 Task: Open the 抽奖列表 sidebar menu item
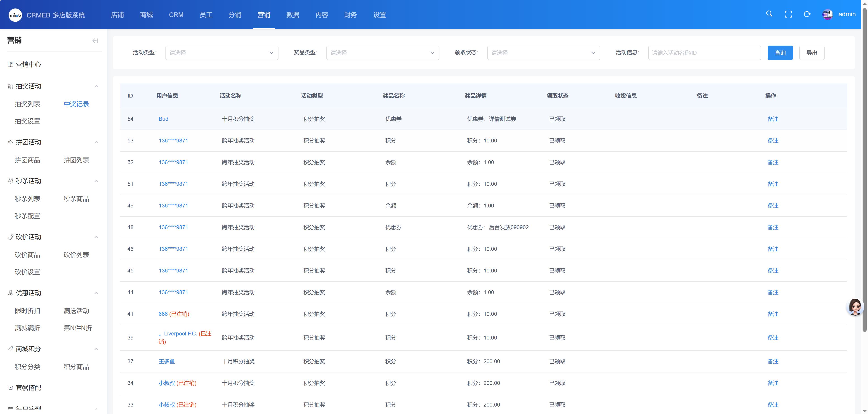28,104
